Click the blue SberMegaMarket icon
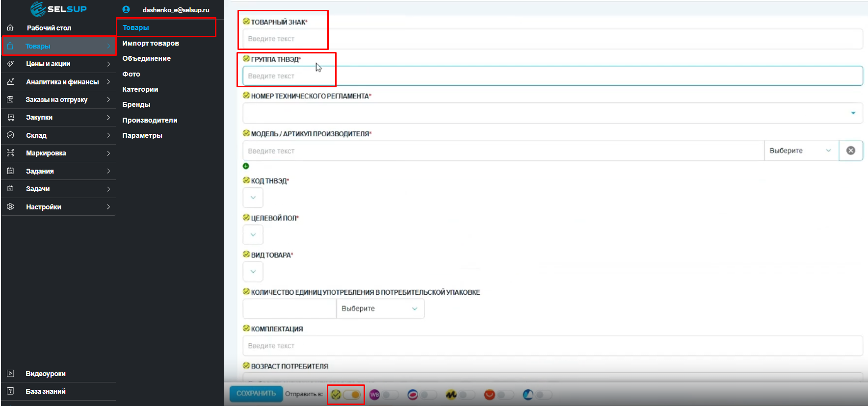The width and height of the screenshot is (868, 406). pyautogui.click(x=528, y=395)
